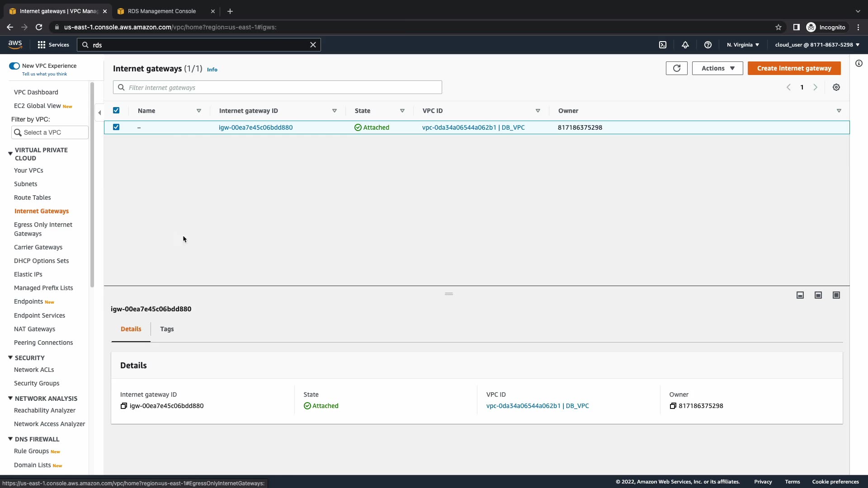The image size is (868, 488).
Task: Copy the owner account number
Action: [673, 406]
